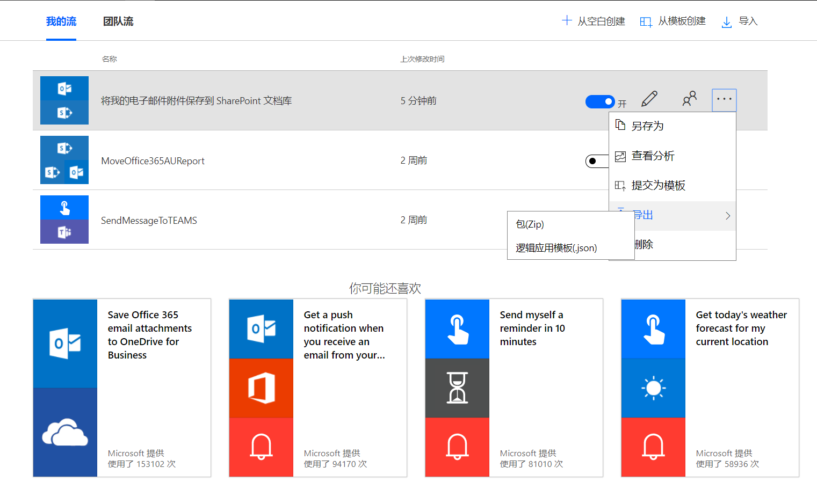Click the MoveOffice365AUReport flow icon
The height and width of the screenshot is (504, 817).
(x=64, y=160)
